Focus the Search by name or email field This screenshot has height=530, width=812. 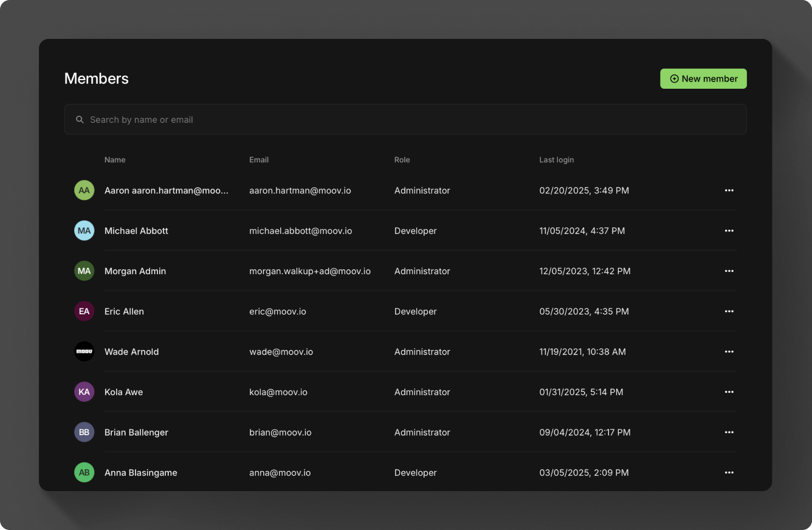tap(405, 120)
